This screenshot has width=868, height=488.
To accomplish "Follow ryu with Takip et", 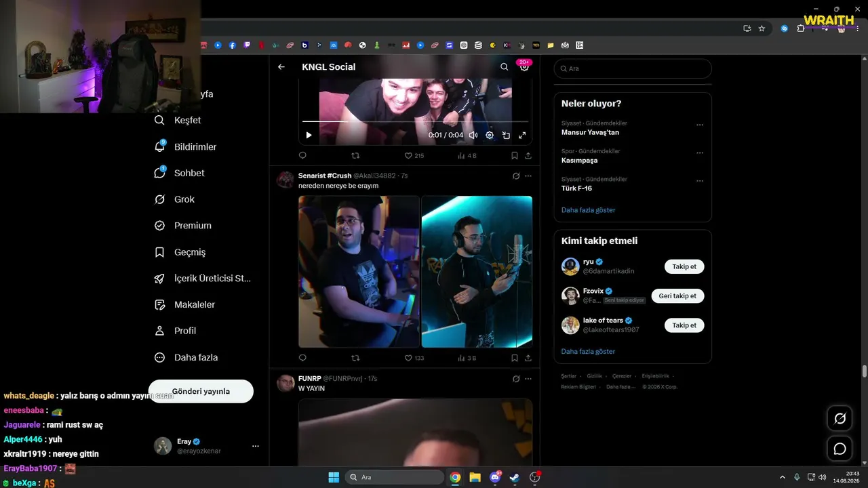I will click(684, 266).
